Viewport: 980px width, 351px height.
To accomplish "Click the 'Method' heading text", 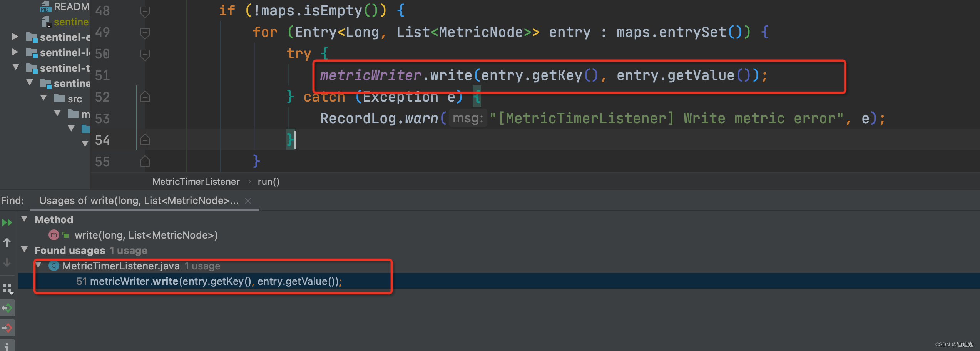I will (x=54, y=220).
